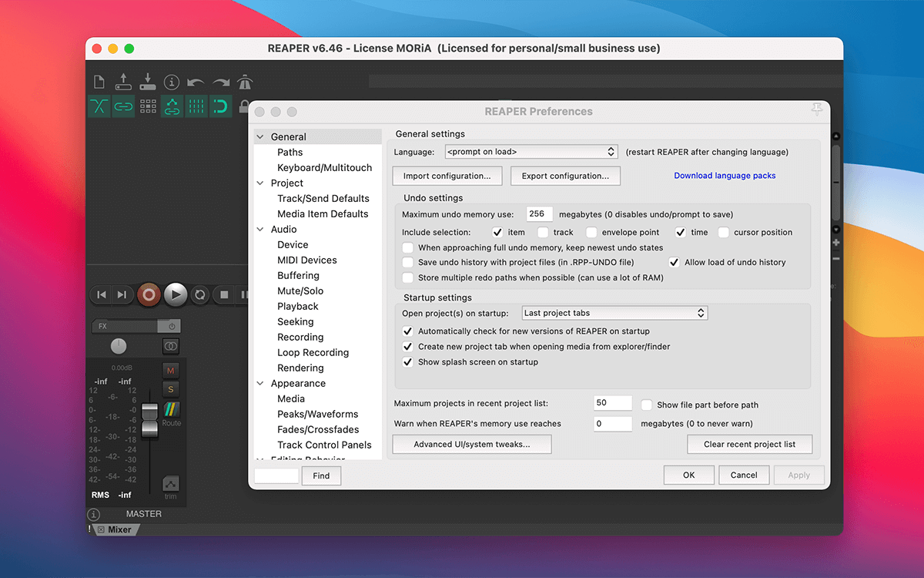Check the 'envelope point' checkbox

tap(591, 232)
